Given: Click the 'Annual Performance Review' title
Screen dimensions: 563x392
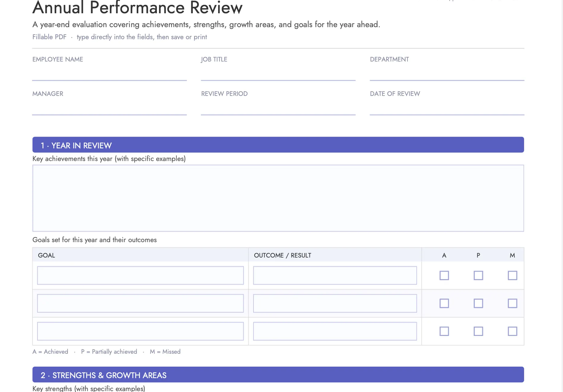Looking at the screenshot, I should click(138, 8).
